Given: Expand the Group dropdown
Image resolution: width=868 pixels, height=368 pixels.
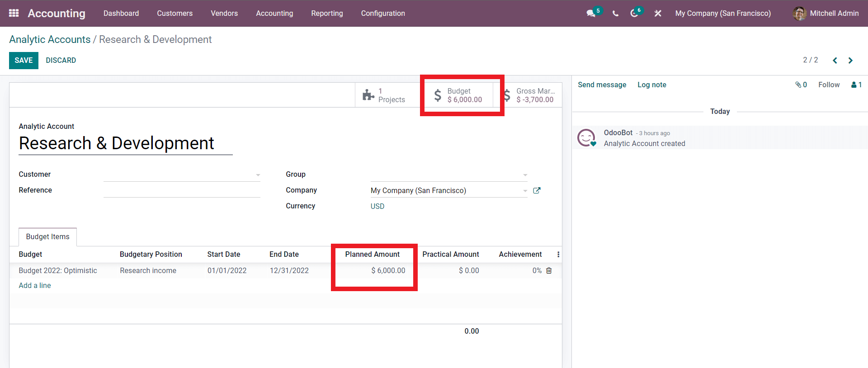Looking at the screenshot, I should (x=525, y=175).
